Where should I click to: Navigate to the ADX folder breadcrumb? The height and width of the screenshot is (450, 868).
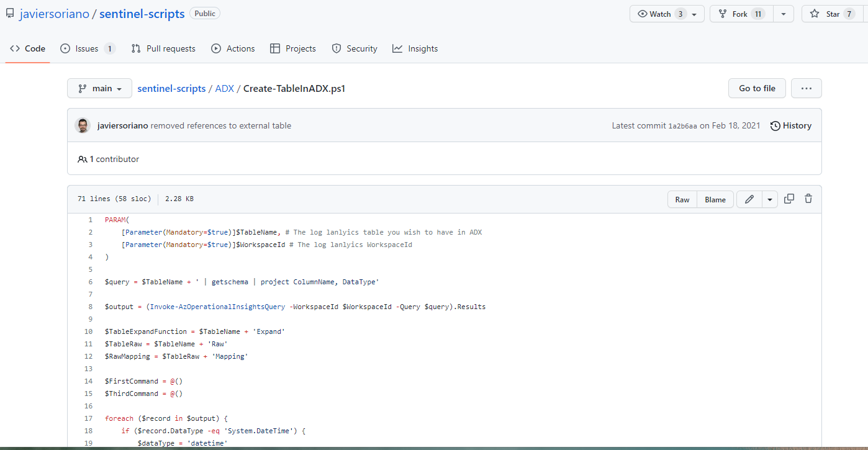pyautogui.click(x=224, y=88)
